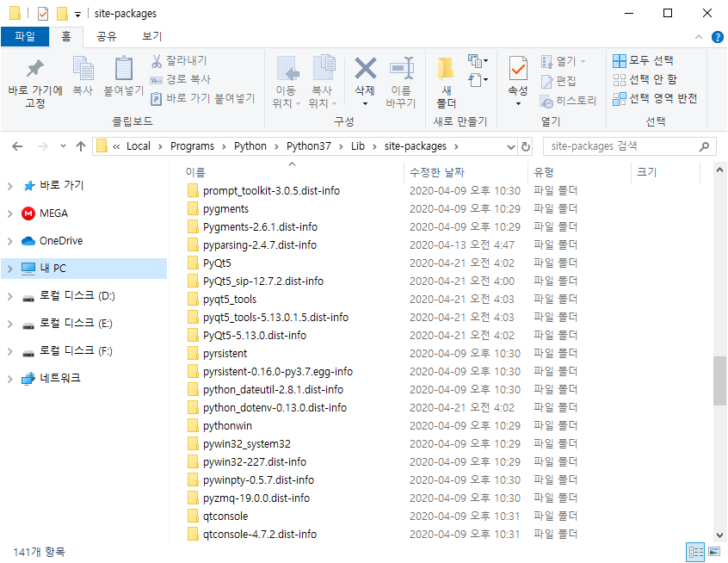This screenshot has height=563, width=728.
Task: Create a new folder with 새 폴더
Action: [446, 83]
